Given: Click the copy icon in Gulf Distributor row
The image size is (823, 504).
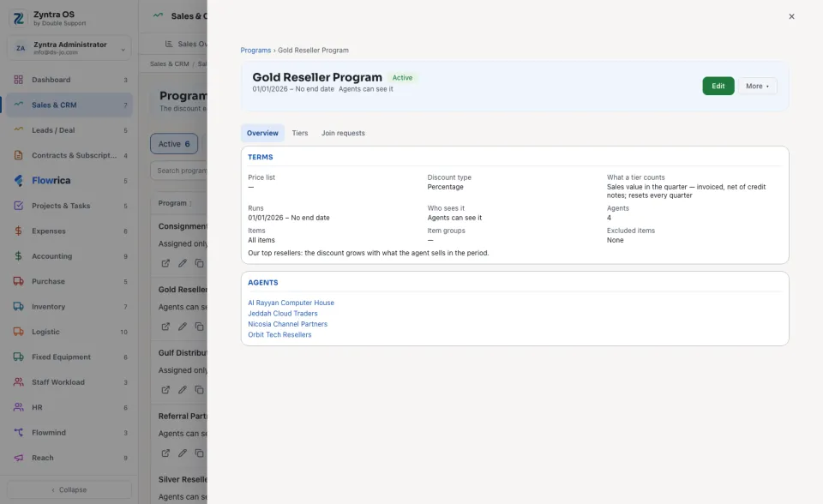Looking at the screenshot, I should coord(199,389).
